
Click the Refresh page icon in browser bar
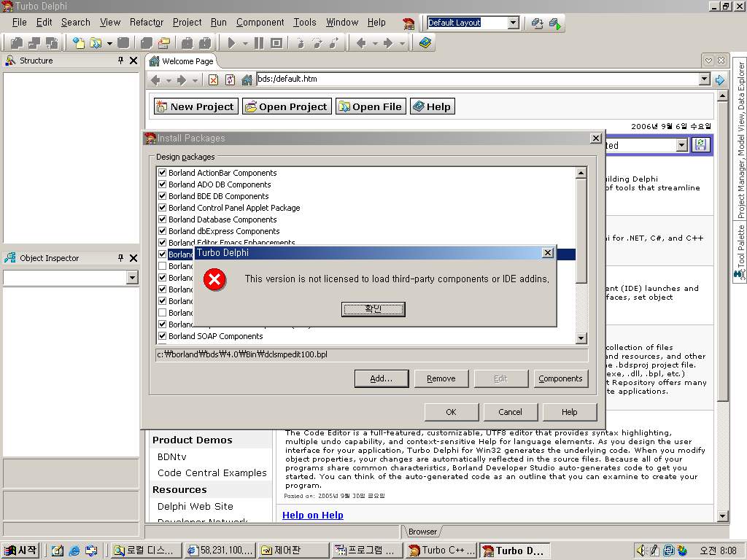[231, 80]
